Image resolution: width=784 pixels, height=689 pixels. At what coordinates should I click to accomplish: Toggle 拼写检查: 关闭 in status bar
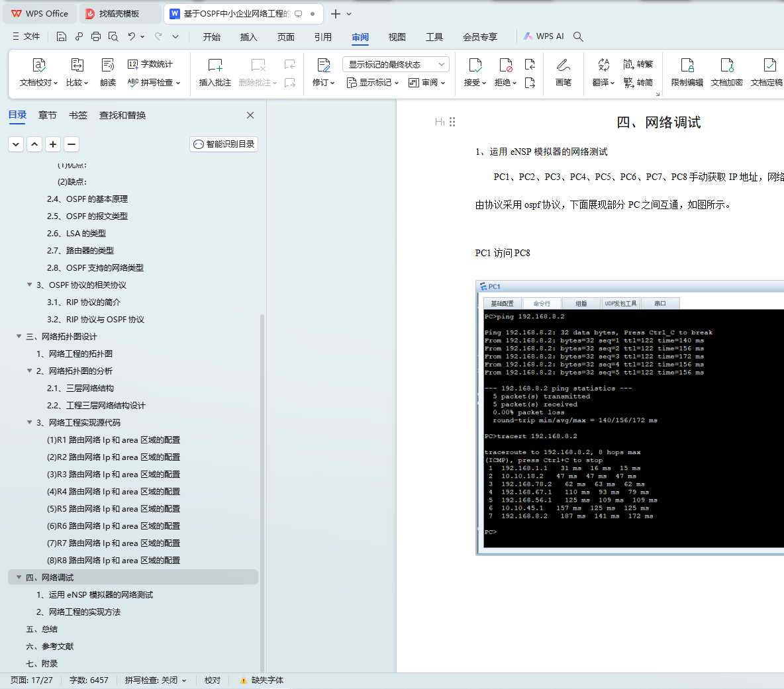coord(156,680)
